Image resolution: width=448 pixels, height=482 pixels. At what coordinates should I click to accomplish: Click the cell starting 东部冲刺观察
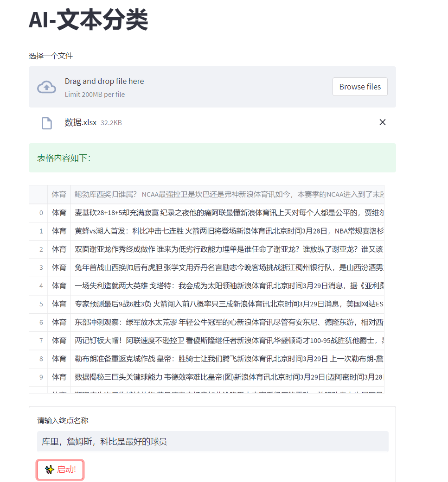point(227,323)
